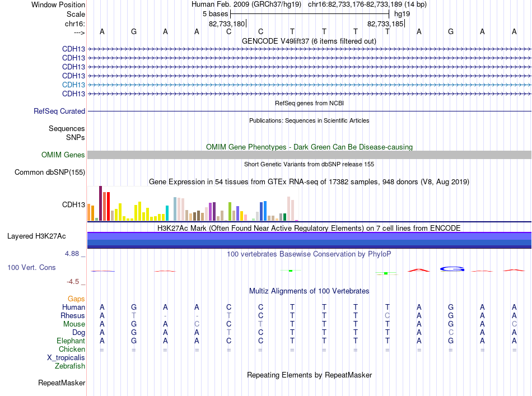Open the Layered H3K27Ac track label
Screen dimensions: 532x396
pyautogui.click(x=36, y=236)
